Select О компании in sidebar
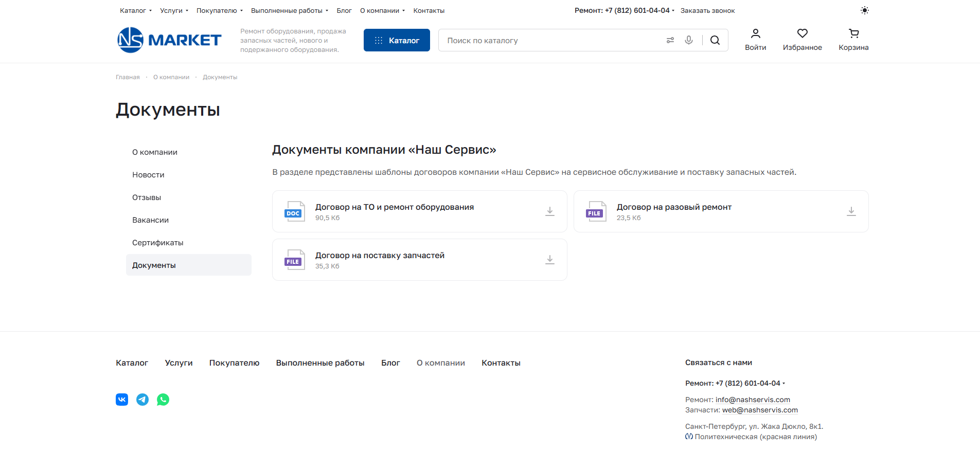 pyautogui.click(x=189, y=152)
